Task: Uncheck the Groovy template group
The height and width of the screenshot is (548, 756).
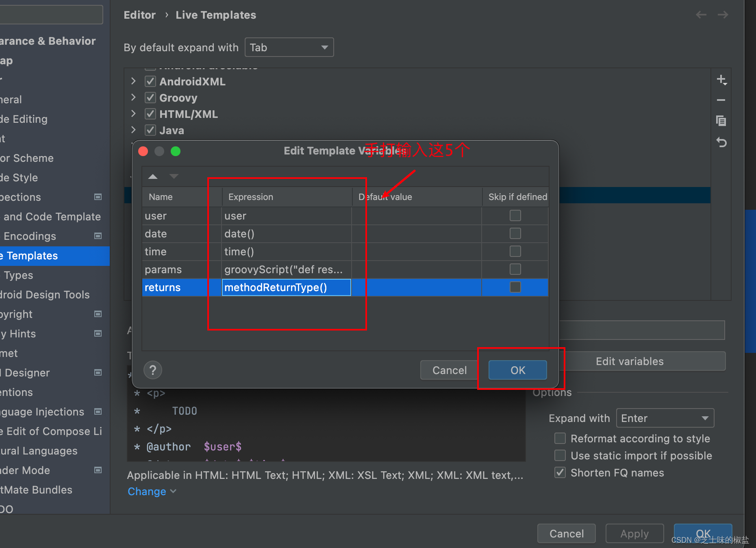Action: pyautogui.click(x=150, y=98)
